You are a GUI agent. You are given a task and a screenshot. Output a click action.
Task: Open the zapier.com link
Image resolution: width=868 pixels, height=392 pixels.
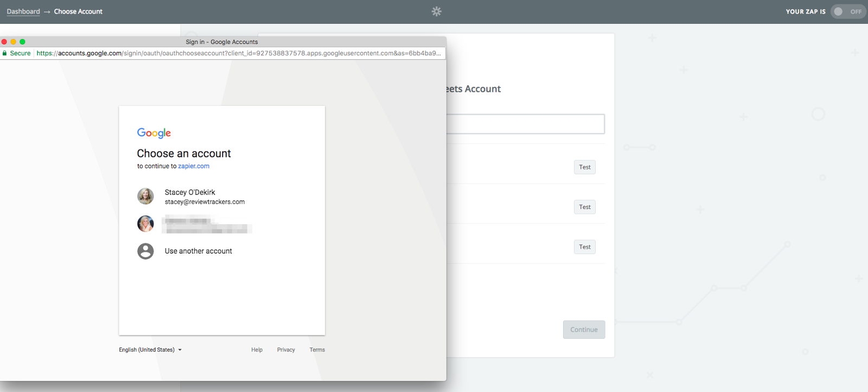[194, 166]
